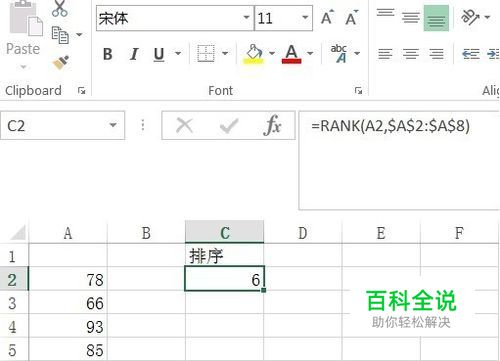Screen dimensions: 500x361
Task: Select cell containing 排序
Action: (x=224, y=256)
